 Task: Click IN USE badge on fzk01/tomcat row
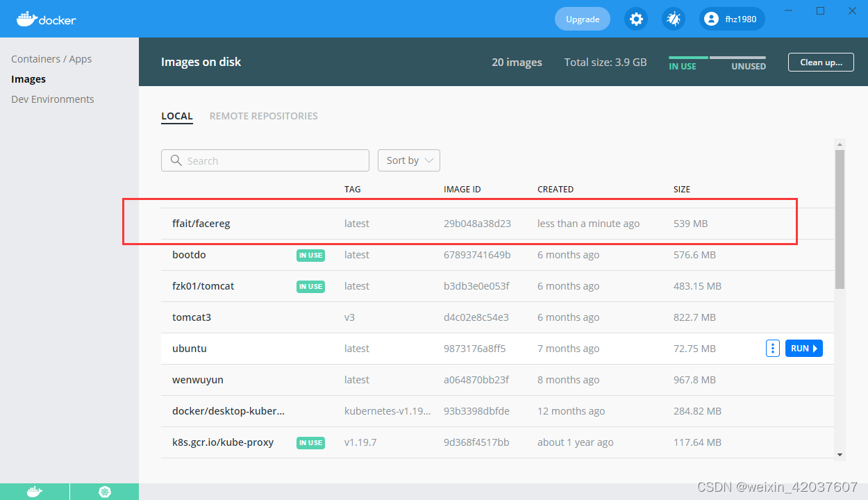click(x=310, y=286)
